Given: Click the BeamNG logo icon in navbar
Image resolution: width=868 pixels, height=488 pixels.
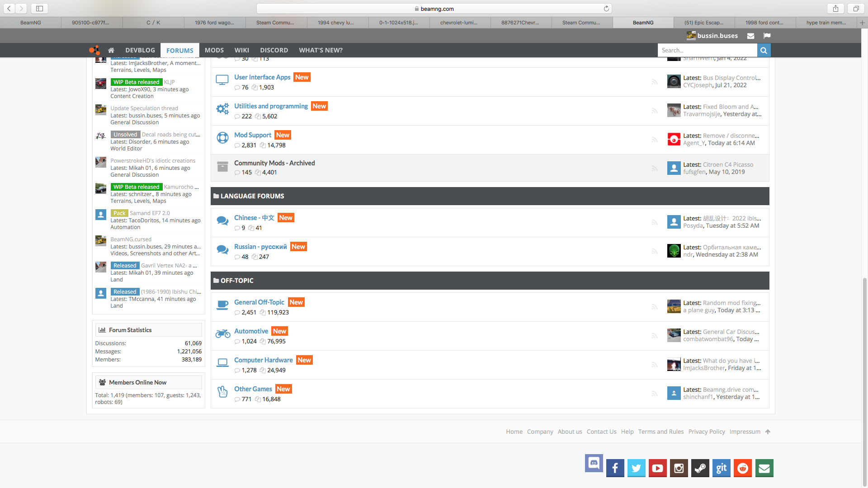Looking at the screenshot, I should click(x=94, y=50).
